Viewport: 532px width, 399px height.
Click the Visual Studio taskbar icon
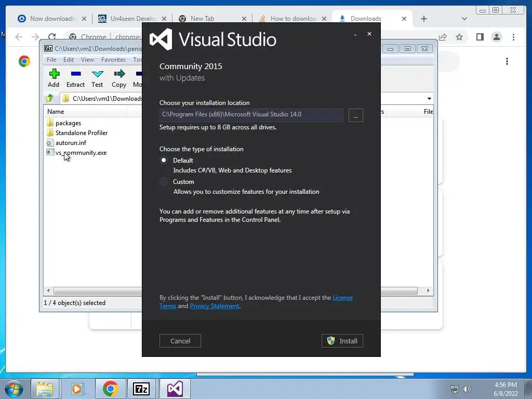175,389
